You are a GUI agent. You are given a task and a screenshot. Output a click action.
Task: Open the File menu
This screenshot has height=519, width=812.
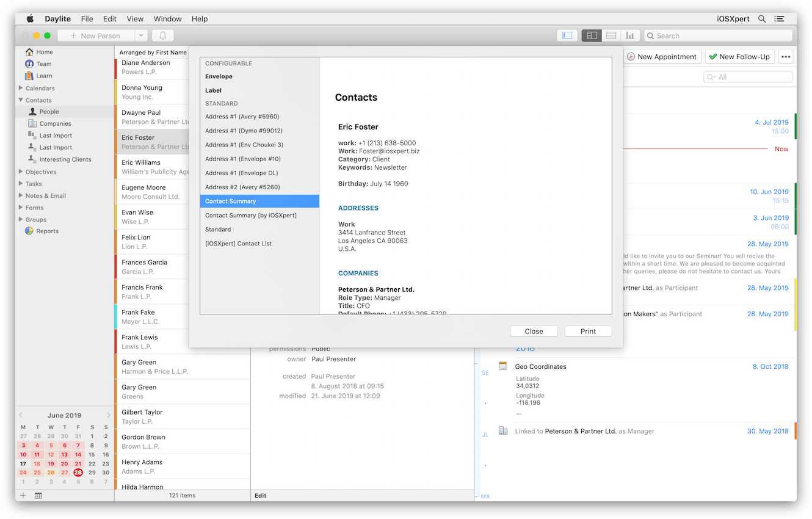(87, 19)
